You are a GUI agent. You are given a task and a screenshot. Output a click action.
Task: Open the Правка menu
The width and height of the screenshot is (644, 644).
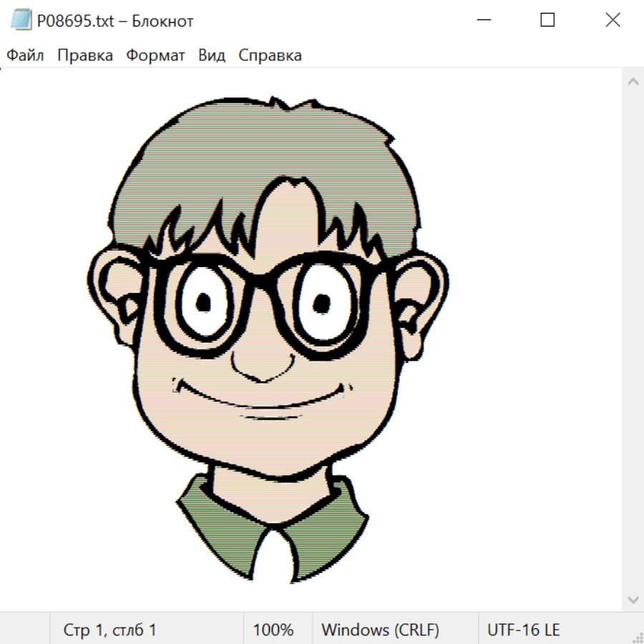click(x=85, y=56)
